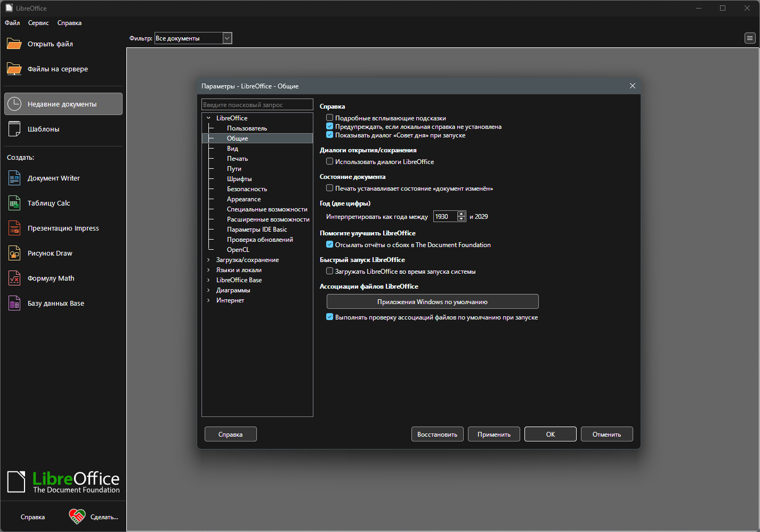Image resolution: width=760 pixels, height=532 pixels.
Task: Click Справка button at sidebar bottom
Action: [33, 517]
